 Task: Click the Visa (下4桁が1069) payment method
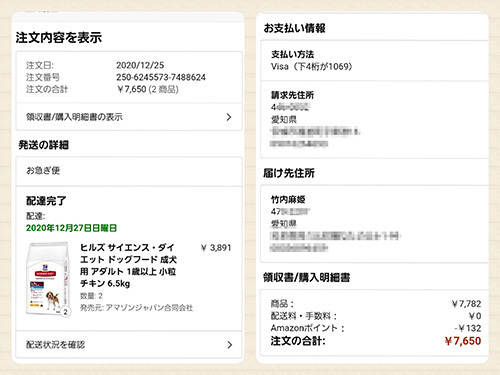pyautogui.click(x=311, y=66)
